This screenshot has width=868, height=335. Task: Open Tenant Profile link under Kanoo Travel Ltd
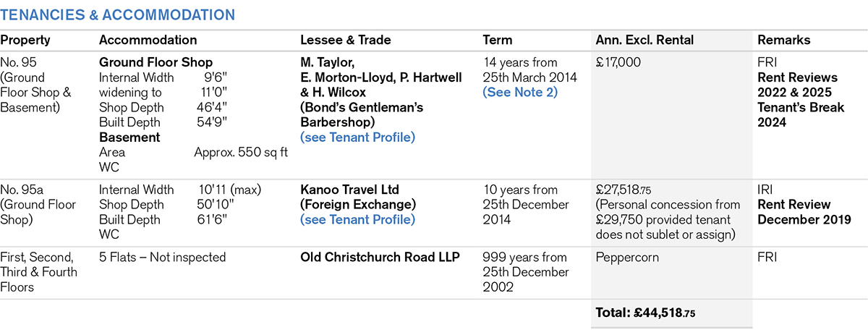point(357,219)
